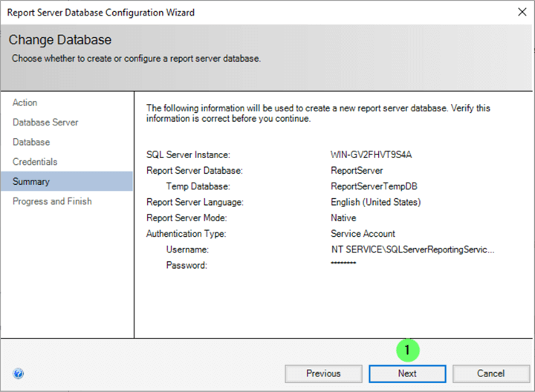This screenshot has width=535, height=392.
Task: Click the Native report server mode value
Action: [343, 218]
